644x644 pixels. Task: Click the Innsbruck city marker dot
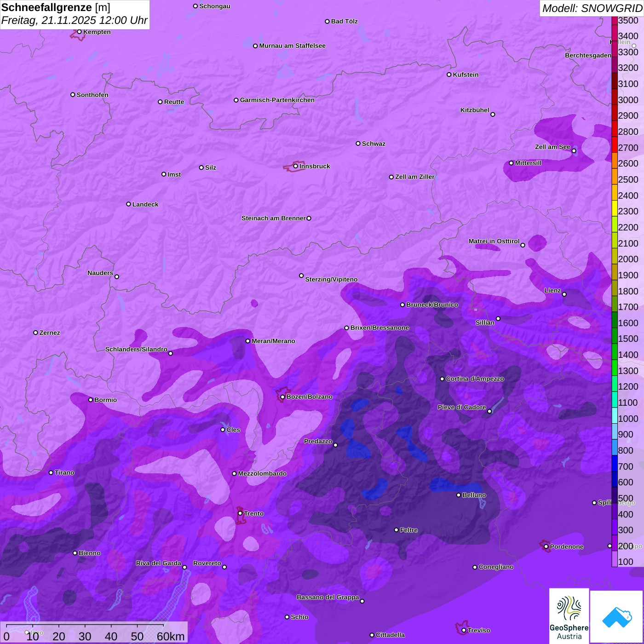coord(296,166)
